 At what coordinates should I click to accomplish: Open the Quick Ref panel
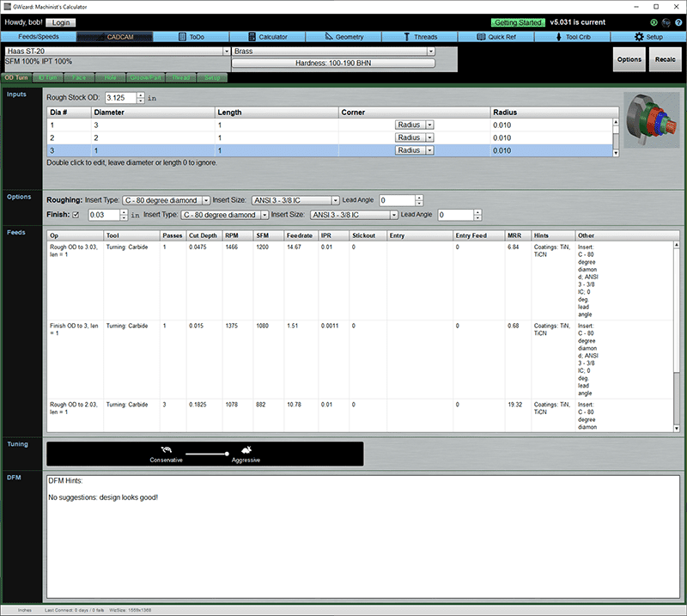(x=497, y=36)
